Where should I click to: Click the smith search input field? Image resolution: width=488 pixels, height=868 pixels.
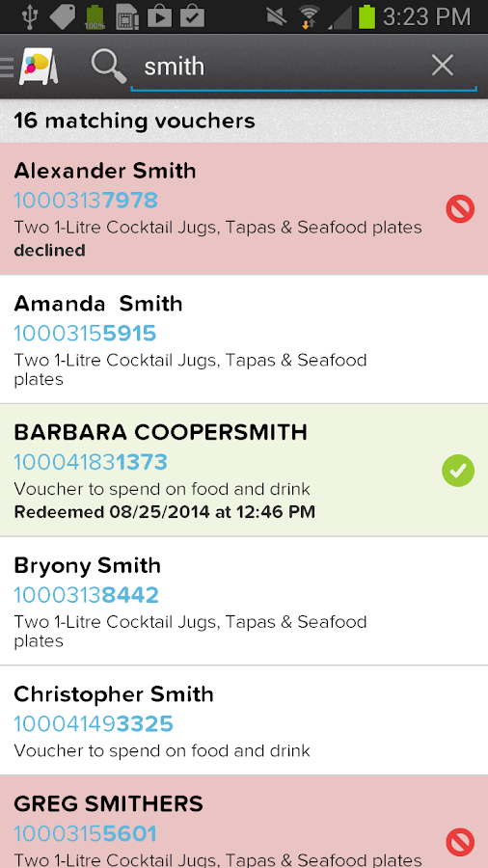[x=303, y=68]
